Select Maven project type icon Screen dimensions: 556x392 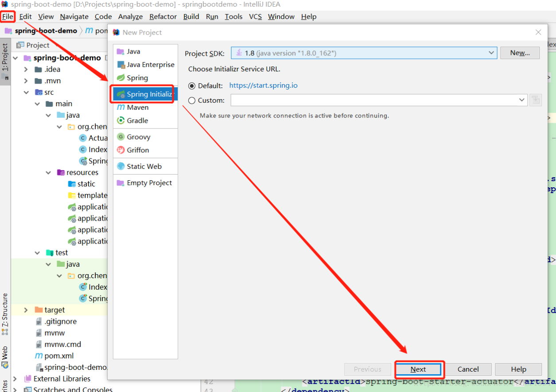121,107
